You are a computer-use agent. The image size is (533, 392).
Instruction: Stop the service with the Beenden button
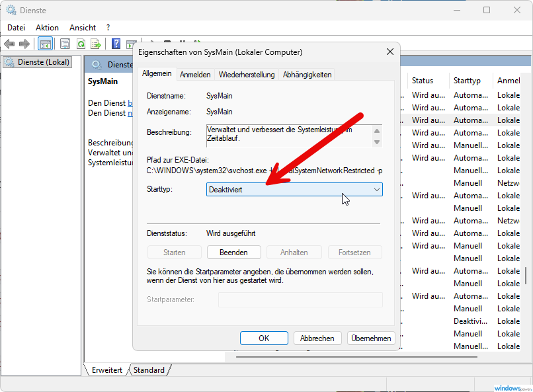[x=233, y=252]
